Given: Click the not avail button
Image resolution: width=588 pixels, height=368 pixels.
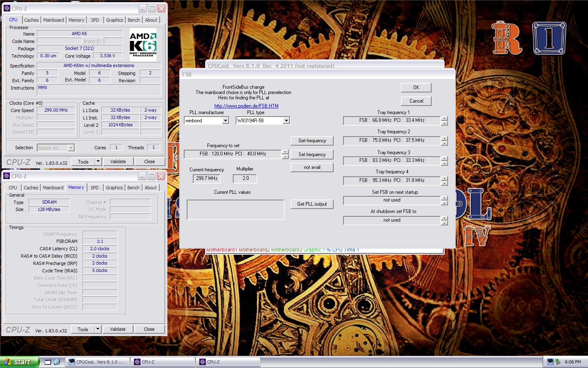Looking at the screenshot, I should [x=312, y=167].
